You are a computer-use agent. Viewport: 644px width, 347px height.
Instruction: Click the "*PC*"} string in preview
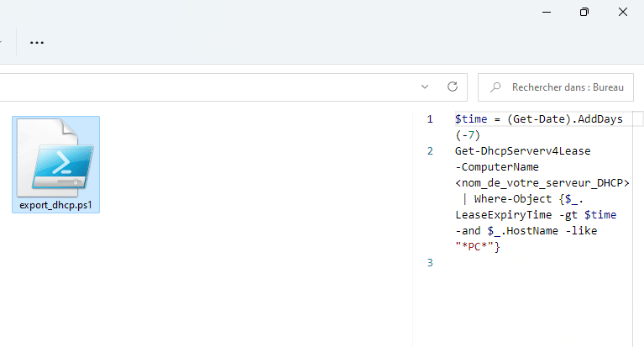coord(478,247)
